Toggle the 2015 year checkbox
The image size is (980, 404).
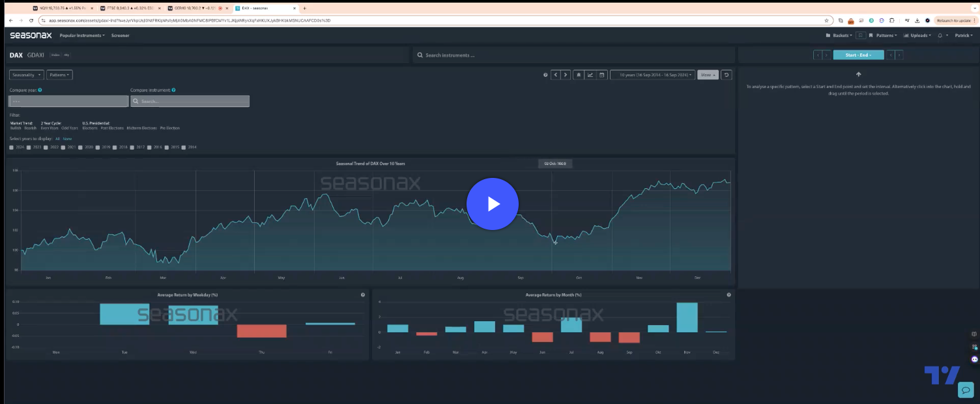point(167,147)
